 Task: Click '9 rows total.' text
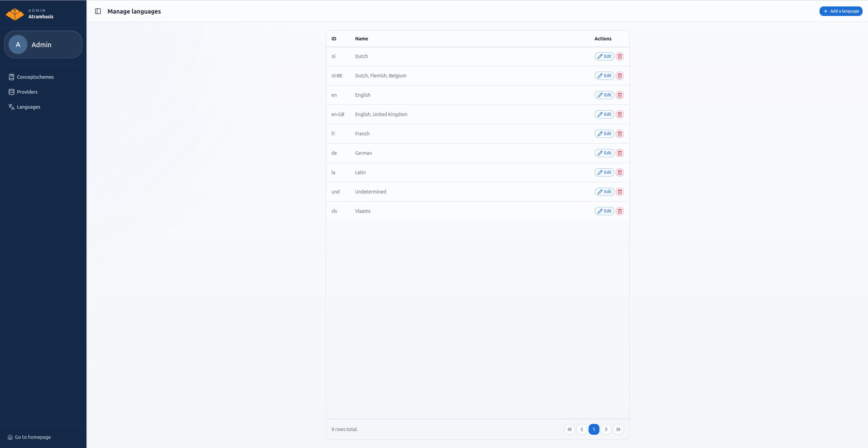click(x=344, y=429)
